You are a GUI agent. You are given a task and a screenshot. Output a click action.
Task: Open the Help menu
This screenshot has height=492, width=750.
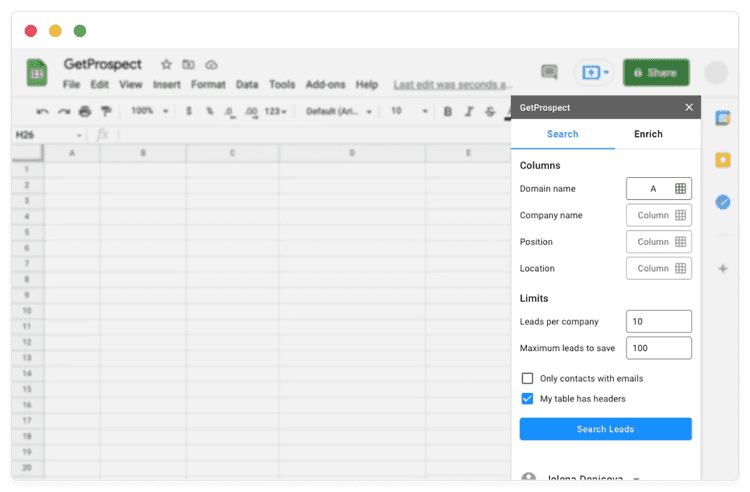pyautogui.click(x=366, y=85)
